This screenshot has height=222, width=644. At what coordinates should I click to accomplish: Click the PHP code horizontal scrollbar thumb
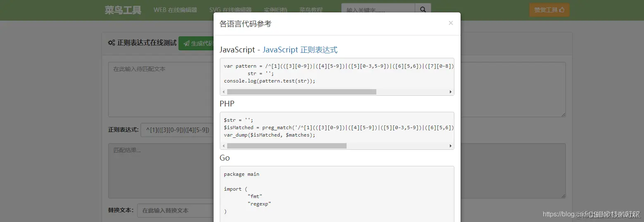287,146
